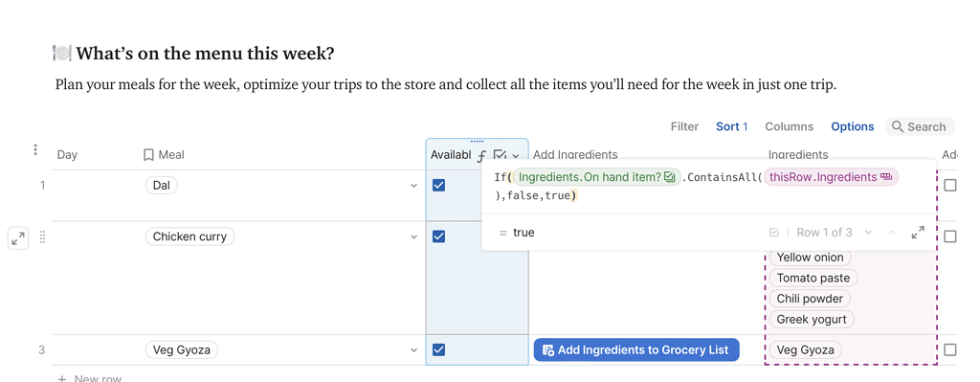Toggle the Available checkbox for Chicken curry
Screen dimensions: 980x382
(438, 236)
